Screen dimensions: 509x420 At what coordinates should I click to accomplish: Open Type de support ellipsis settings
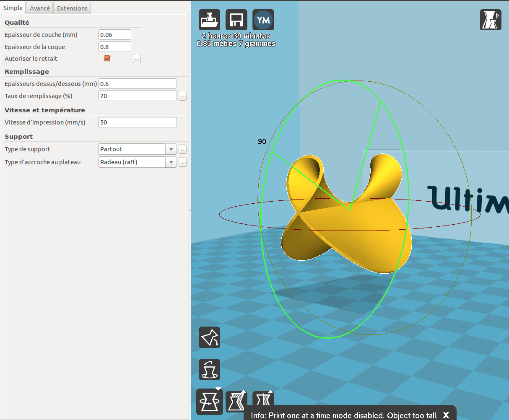click(182, 149)
